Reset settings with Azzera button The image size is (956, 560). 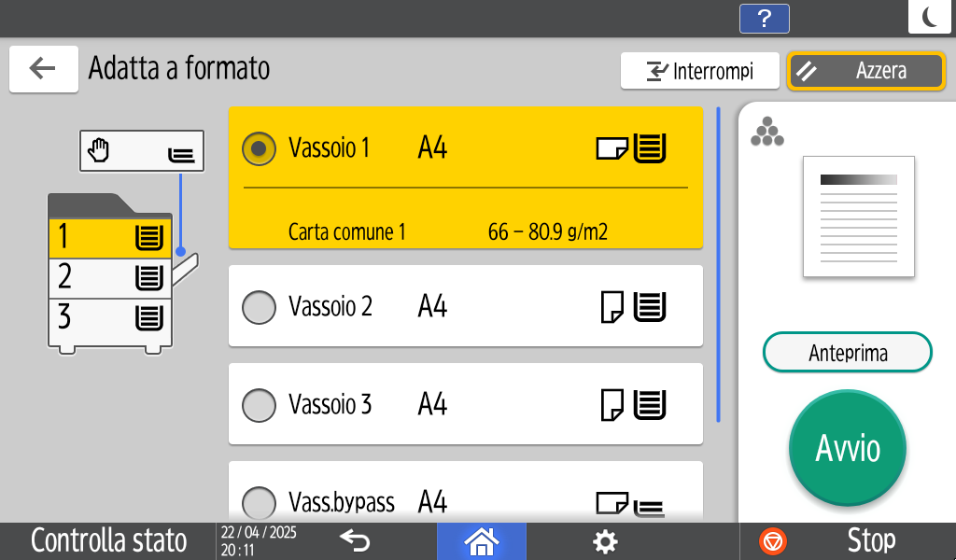(866, 71)
